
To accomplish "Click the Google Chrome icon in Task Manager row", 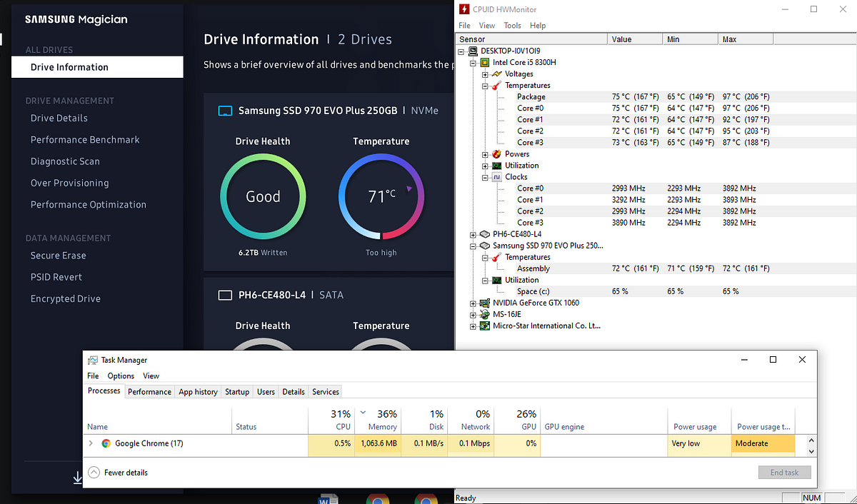I will [x=106, y=443].
